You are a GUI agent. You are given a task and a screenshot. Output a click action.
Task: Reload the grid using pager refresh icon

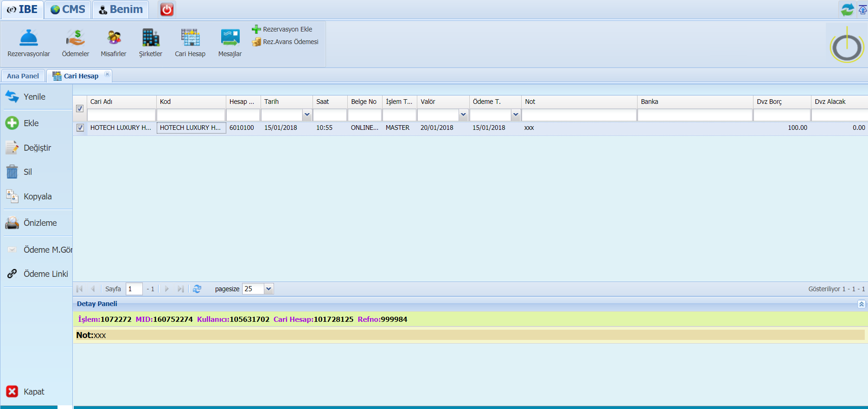click(x=197, y=289)
